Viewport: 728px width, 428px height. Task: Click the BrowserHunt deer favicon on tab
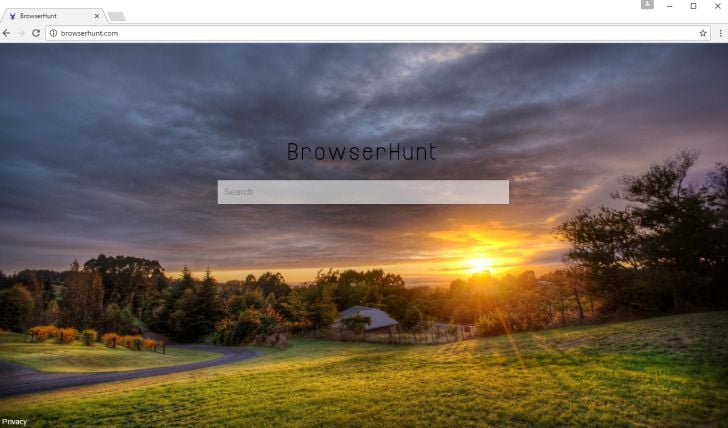13,16
